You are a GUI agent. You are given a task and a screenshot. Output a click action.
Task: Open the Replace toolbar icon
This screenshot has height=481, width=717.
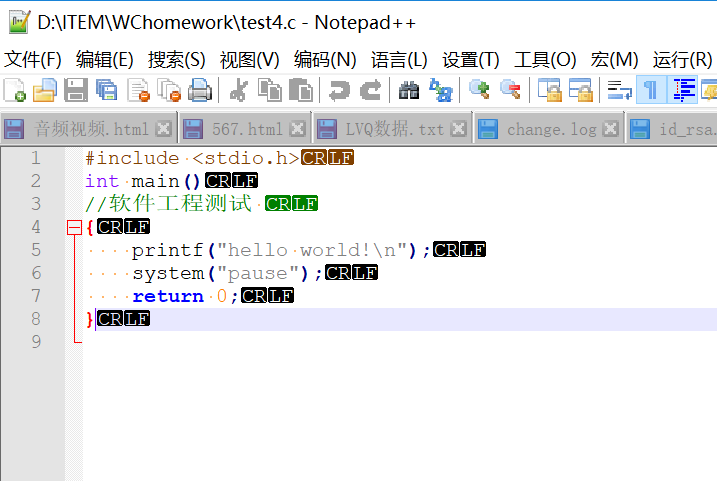coord(441,90)
